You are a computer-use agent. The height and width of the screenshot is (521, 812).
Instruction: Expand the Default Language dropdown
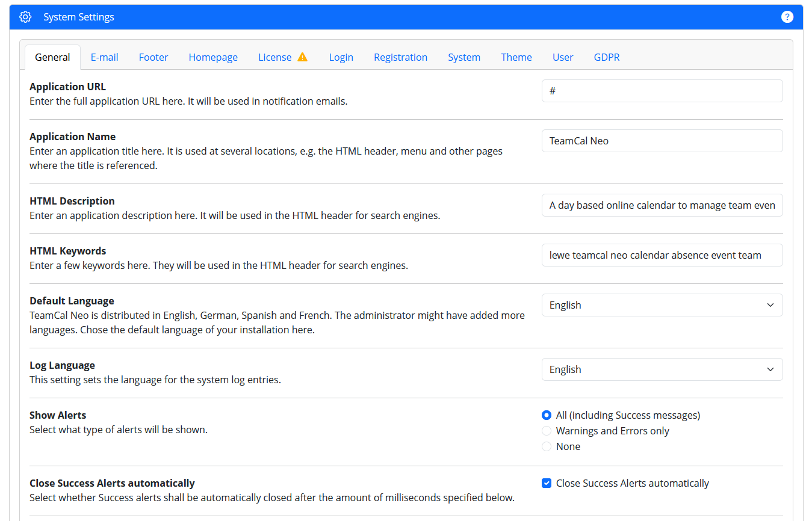[662, 305]
